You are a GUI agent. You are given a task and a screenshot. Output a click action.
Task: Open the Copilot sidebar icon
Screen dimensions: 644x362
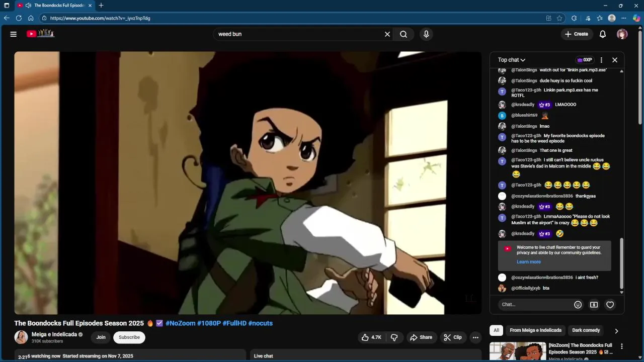pyautogui.click(x=636, y=18)
